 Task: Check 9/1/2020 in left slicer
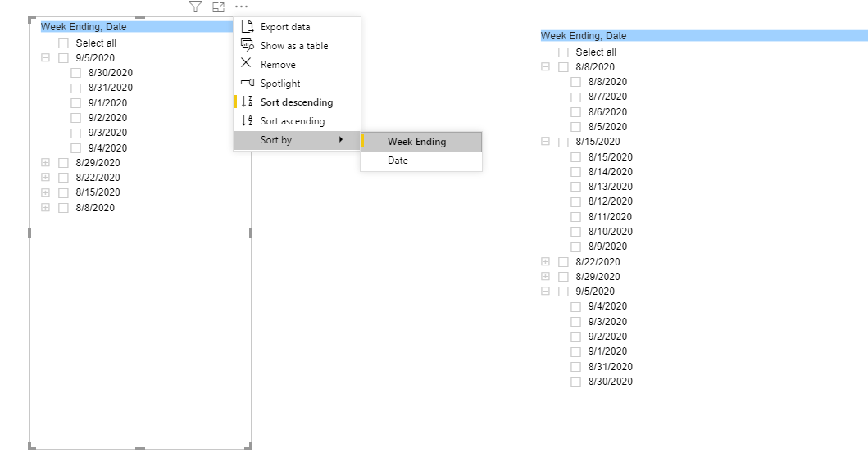(x=76, y=103)
